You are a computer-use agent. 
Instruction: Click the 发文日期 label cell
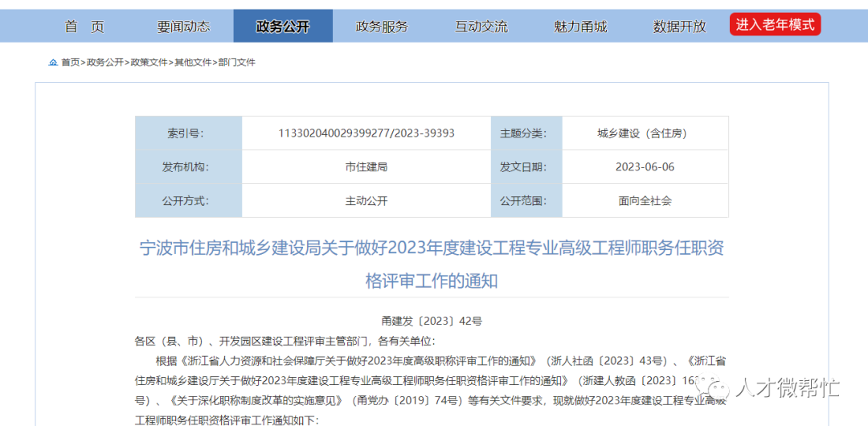coord(526,166)
